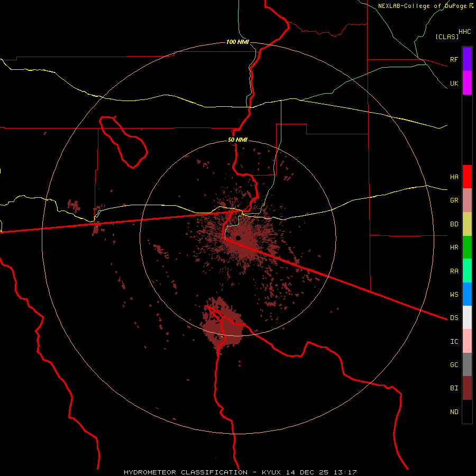Click the WS blue legend swatch
This screenshot has height=476, width=476.
(467, 294)
